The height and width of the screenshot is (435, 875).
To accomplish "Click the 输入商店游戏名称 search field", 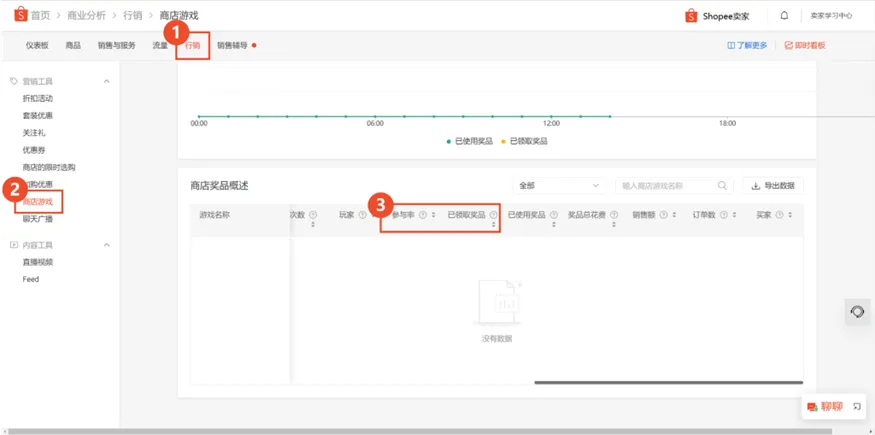I will pos(674,186).
